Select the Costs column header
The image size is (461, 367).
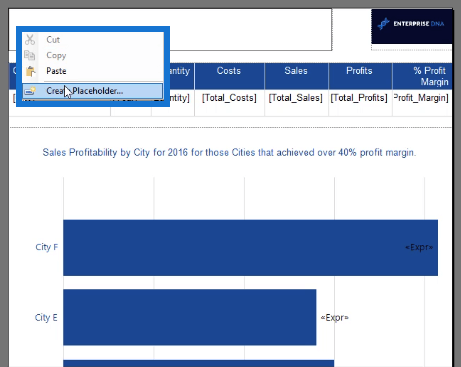[x=229, y=76]
